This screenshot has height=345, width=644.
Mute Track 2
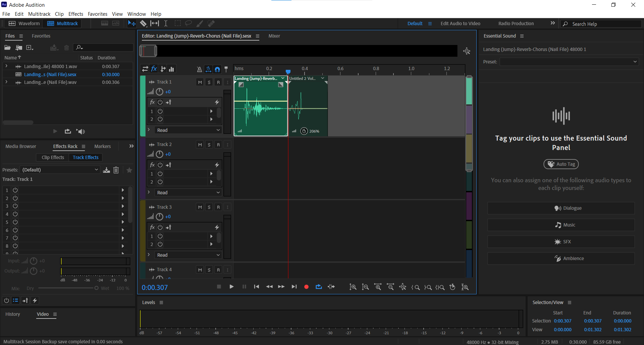200,145
